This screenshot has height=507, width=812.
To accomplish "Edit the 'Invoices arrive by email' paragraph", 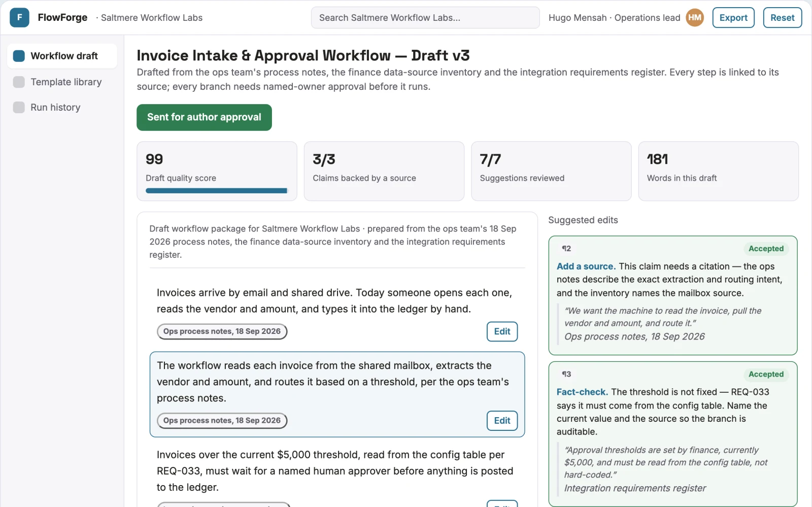I will click(502, 331).
